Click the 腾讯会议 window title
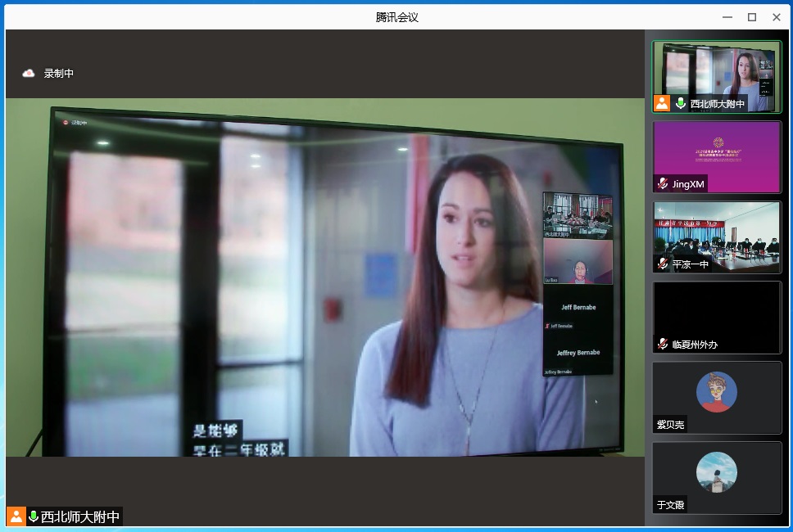This screenshot has width=793, height=532. coord(396,17)
